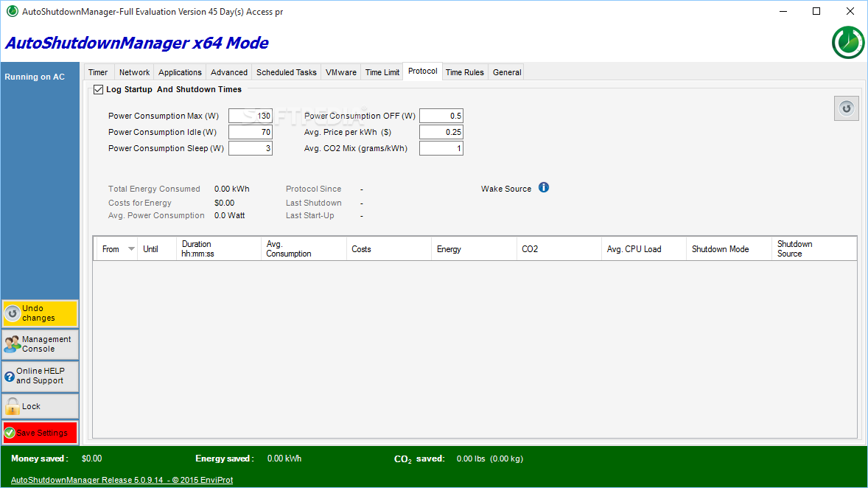Click the Running on AC status text
The image size is (868, 488).
pos(35,77)
